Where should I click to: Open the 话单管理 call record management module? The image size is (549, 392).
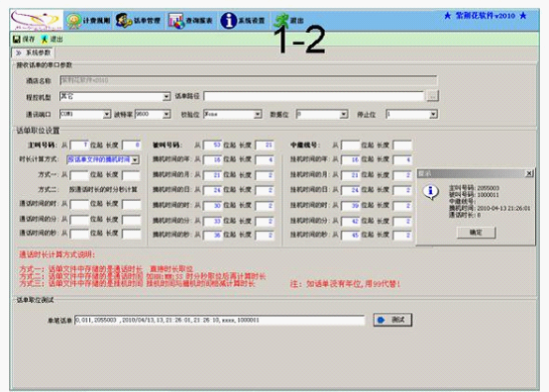click(138, 20)
